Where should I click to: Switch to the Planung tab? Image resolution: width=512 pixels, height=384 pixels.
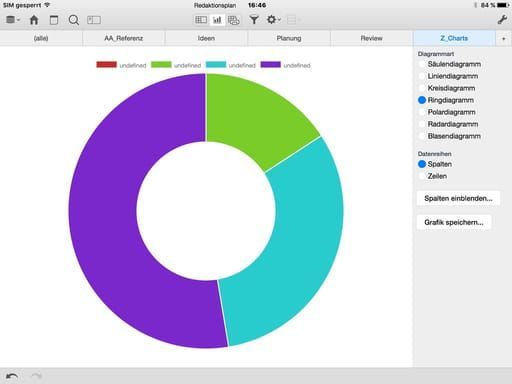click(289, 38)
